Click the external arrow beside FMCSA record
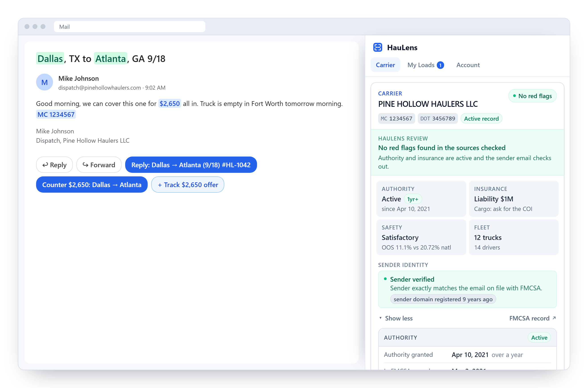 point(554,318)
